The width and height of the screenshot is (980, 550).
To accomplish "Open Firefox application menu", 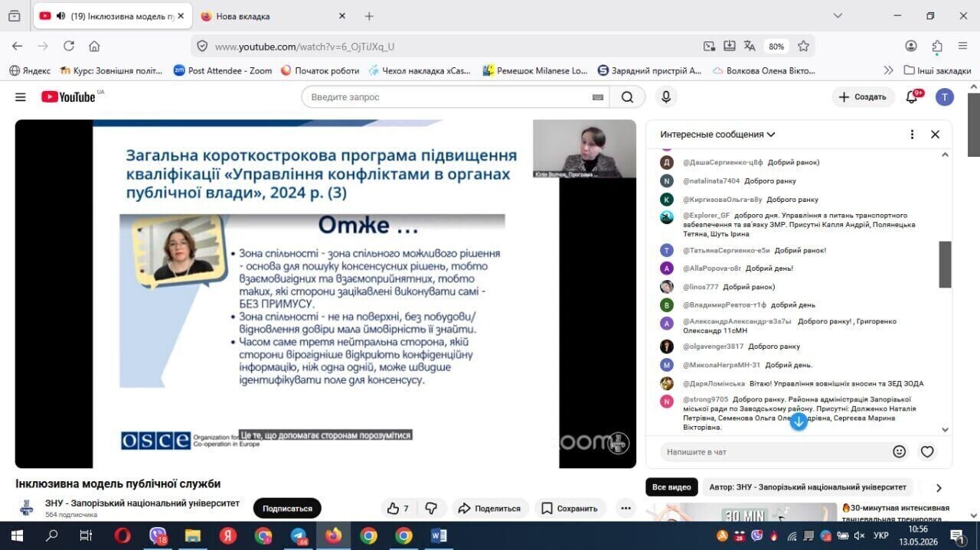I will (x=962, y=46).
